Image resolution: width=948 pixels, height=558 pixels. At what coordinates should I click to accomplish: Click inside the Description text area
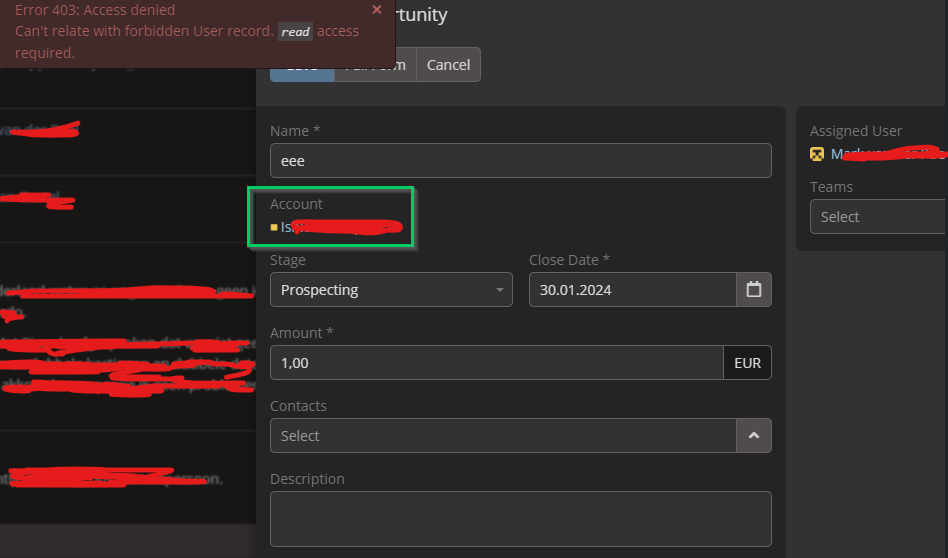(x=521, y=519)
